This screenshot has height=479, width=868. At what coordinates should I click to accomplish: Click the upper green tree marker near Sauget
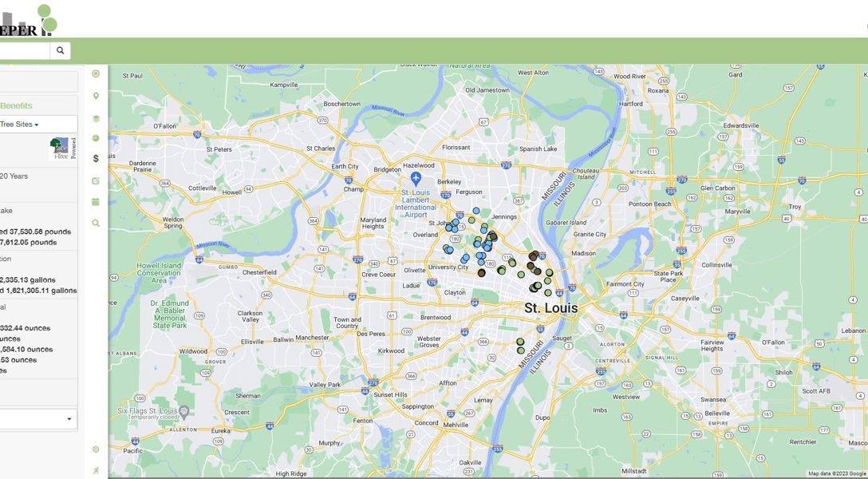(520, 342)
